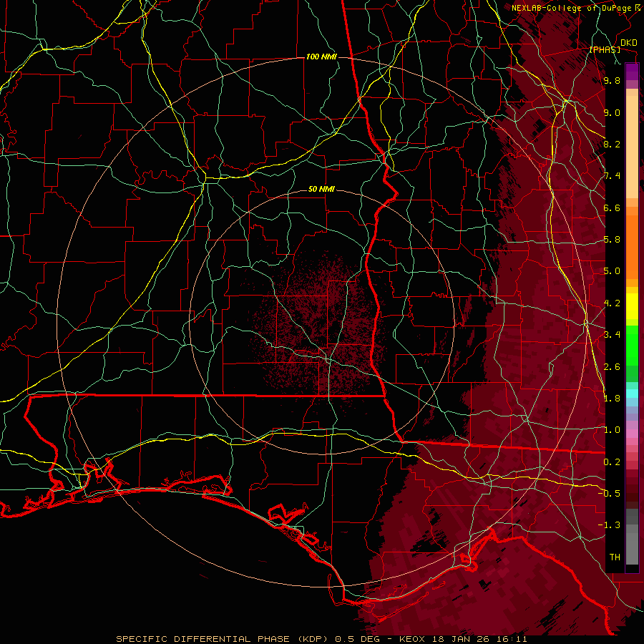Screen dimensions: 644x644
Task: Click the 1.8 value on the color scale
Action: (x=612, y=399)
